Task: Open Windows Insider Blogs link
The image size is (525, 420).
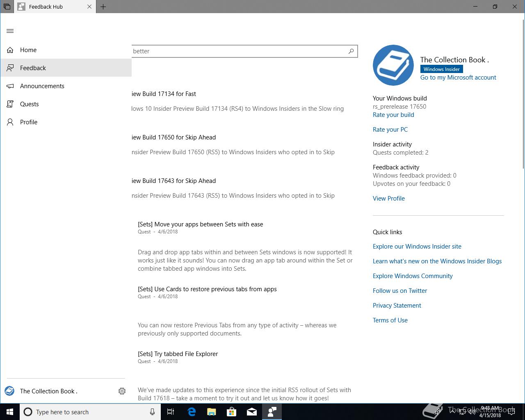Action: [x=437, y=261]
